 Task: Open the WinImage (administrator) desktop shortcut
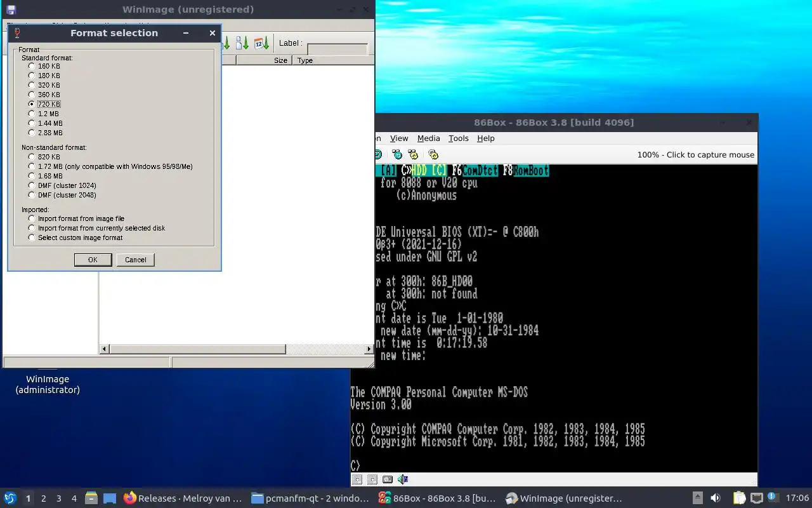coord(48,384)
